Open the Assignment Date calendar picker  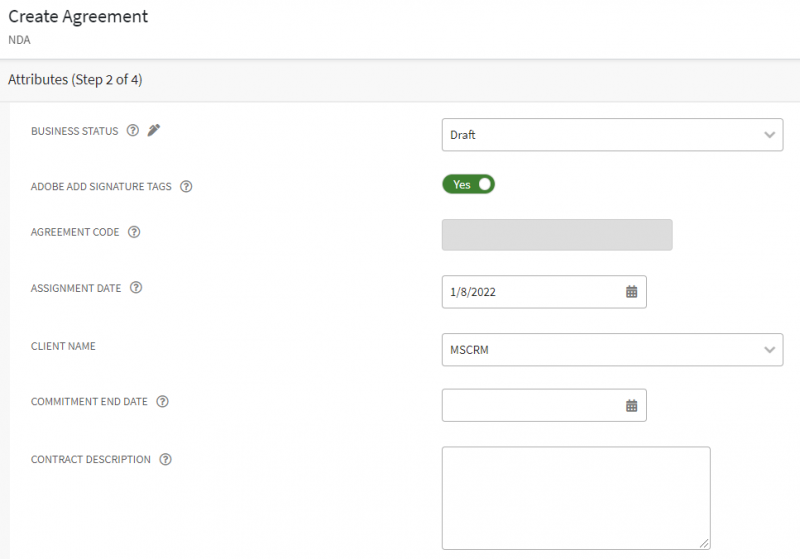(632, 292)
